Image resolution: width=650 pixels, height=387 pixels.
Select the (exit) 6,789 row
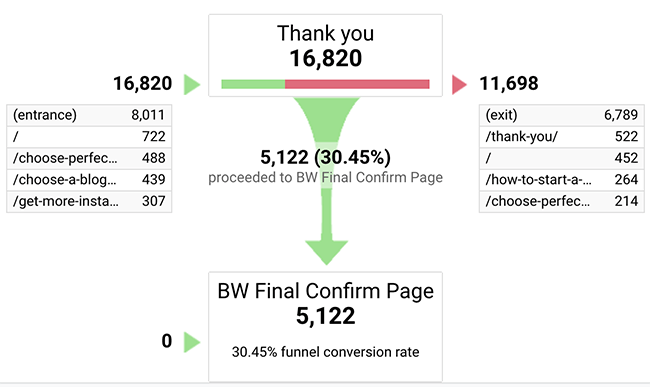[x=562, y=115]
